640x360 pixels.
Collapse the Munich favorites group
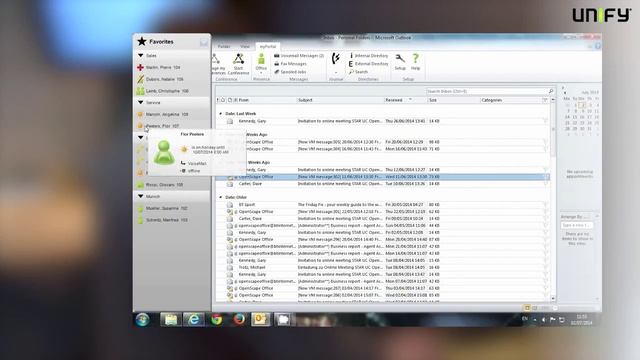141,196
